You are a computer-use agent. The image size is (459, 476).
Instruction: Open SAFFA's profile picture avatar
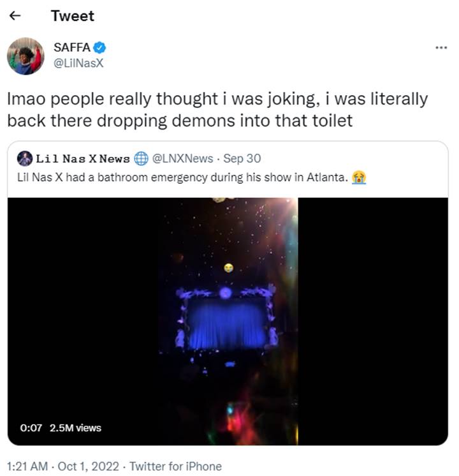(25, 56)
